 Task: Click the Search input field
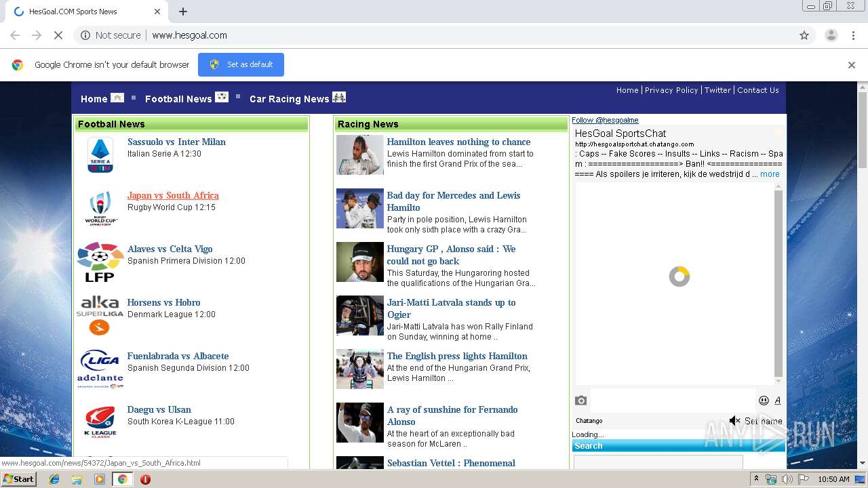click(x=658, y=462)
